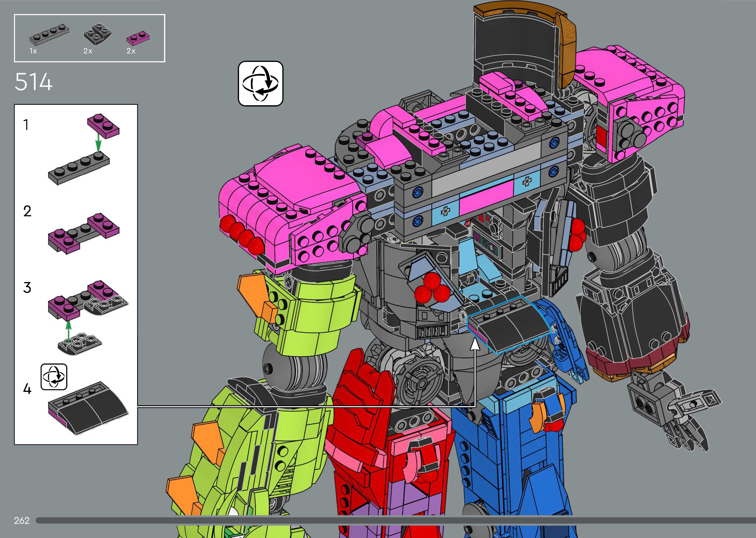Click the small rotate icon beside sub-step 4
This screenshot has height=538, width=756.
54,377
